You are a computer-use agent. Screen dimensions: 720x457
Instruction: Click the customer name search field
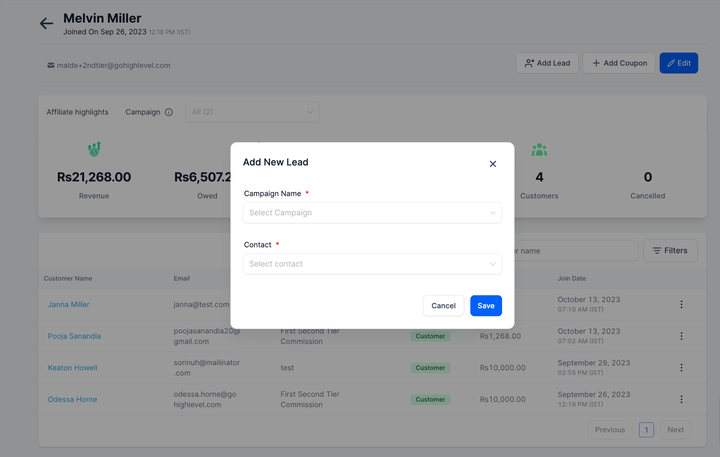coord(576,251)
